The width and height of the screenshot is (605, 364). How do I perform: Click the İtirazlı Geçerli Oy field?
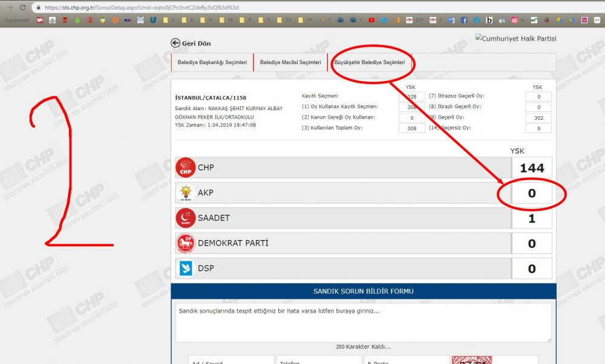click(538, 107)
